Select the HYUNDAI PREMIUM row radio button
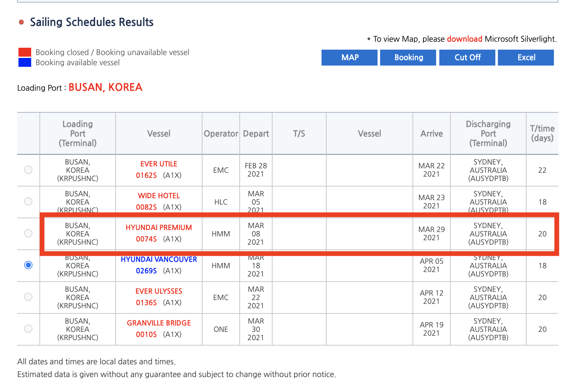 coord(28,233)
